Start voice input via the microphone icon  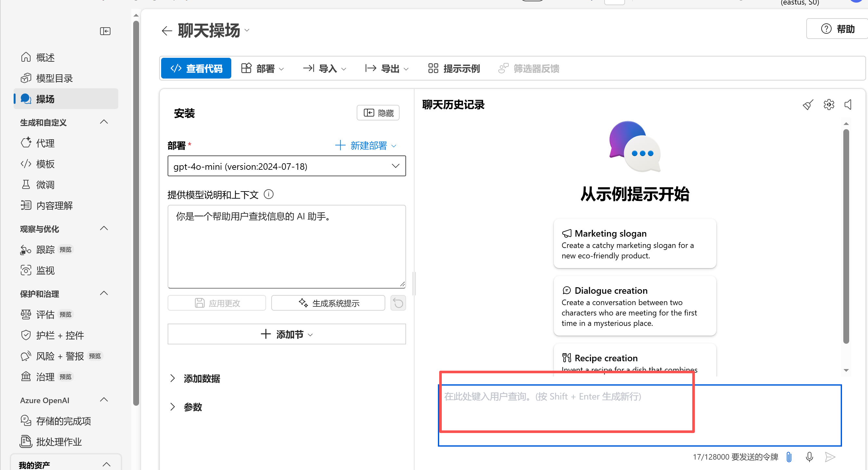810,457
